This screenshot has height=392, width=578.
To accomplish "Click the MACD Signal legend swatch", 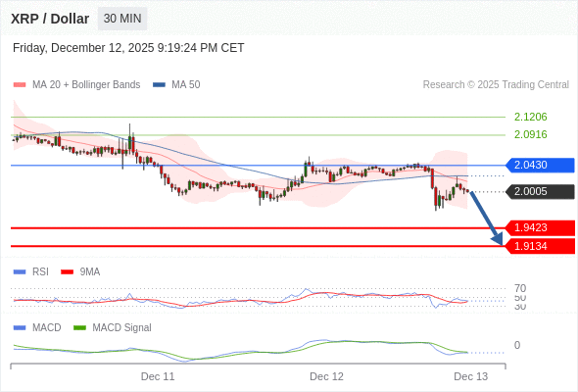I will 79,328.
